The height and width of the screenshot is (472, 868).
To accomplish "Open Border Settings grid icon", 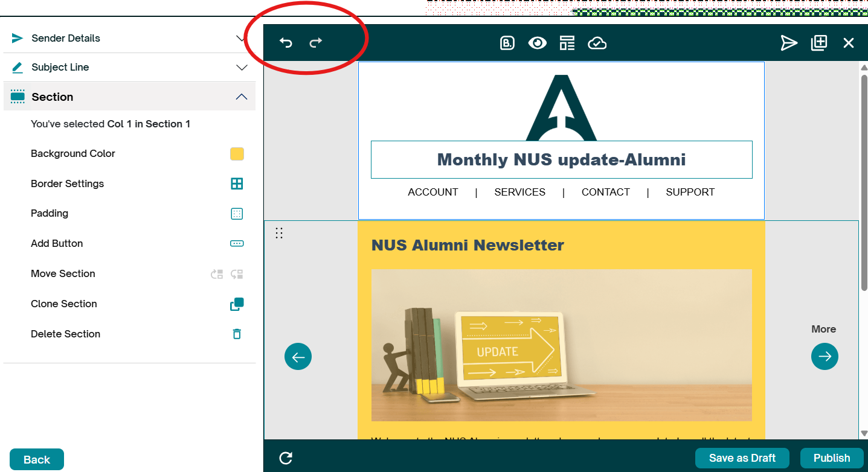I will [x=237, y=183].
